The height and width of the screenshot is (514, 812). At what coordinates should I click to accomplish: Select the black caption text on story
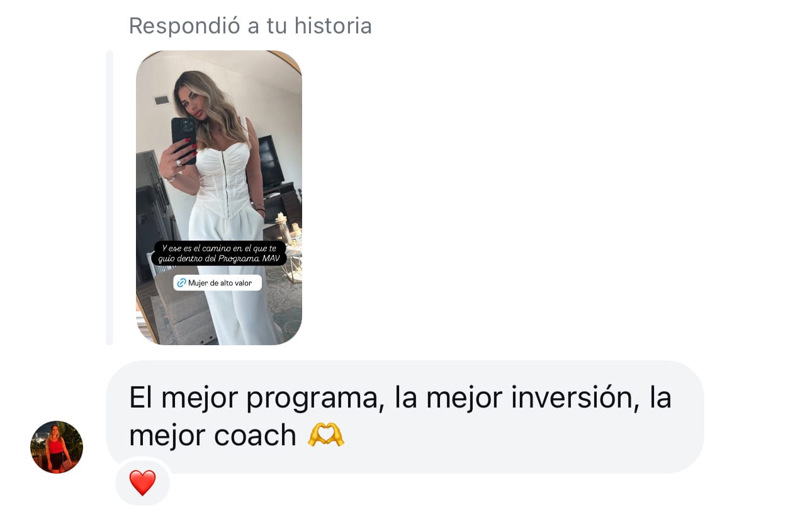point(219,253)
